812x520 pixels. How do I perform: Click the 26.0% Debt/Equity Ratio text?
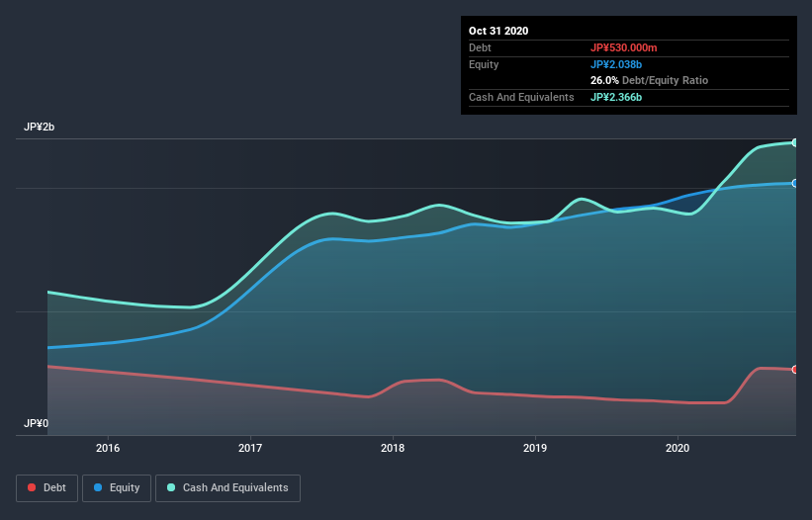[649, 80]
